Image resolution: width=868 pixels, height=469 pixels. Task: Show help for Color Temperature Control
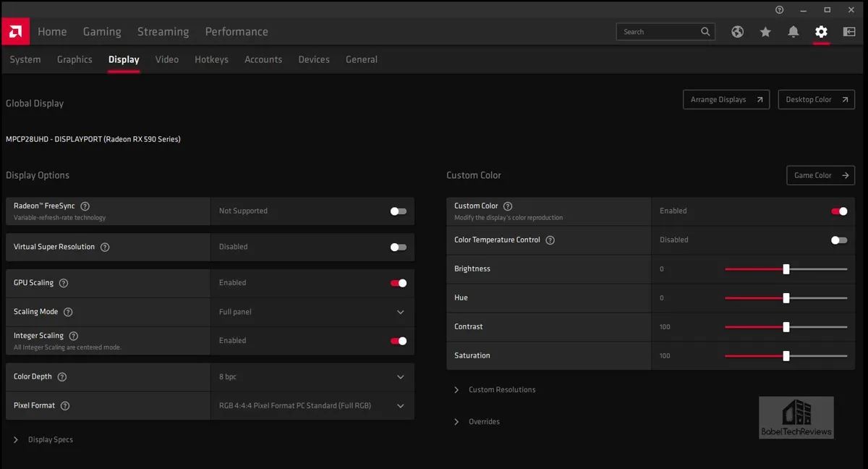pos(550,240)
